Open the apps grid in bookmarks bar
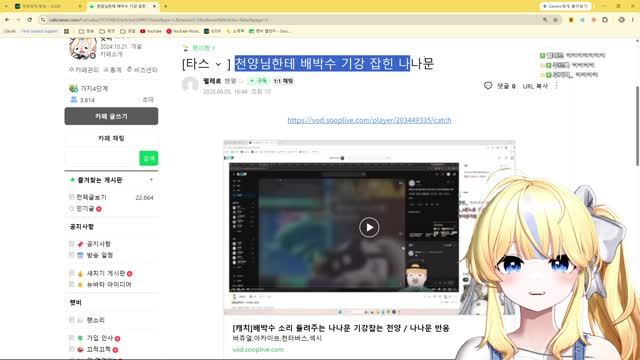The height and width of the screenshot is (360, 640). point(67,31)
